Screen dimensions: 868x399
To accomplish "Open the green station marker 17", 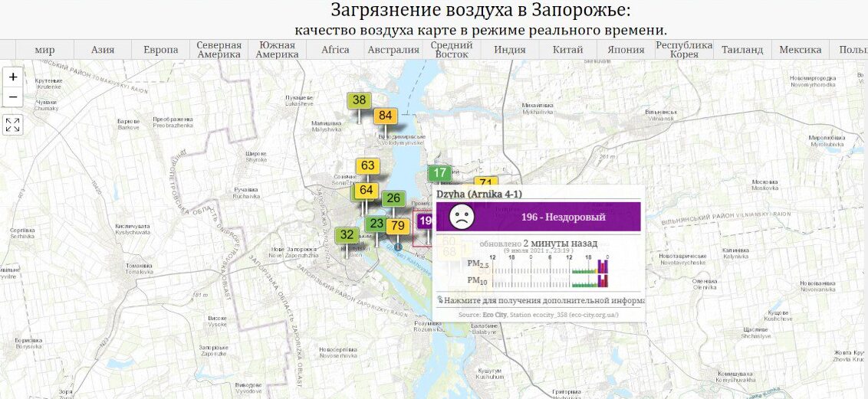I will (x=439, y=174).
